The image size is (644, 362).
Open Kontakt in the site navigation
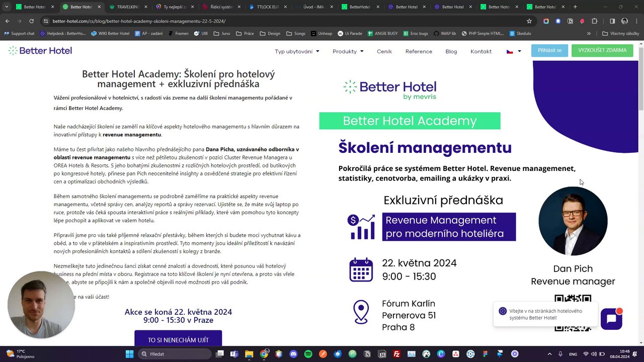pyautogui.click(x=481, y=51)
